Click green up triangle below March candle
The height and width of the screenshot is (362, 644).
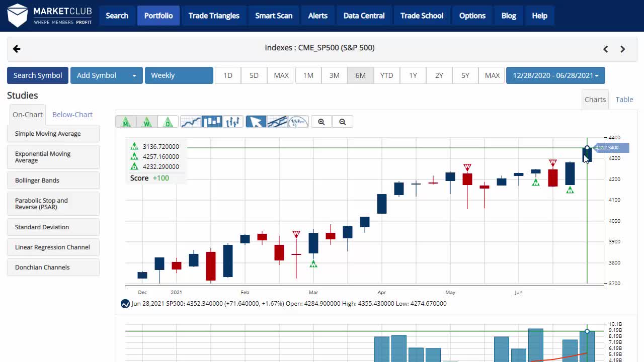pyautogui.click(x=313, y=263)
